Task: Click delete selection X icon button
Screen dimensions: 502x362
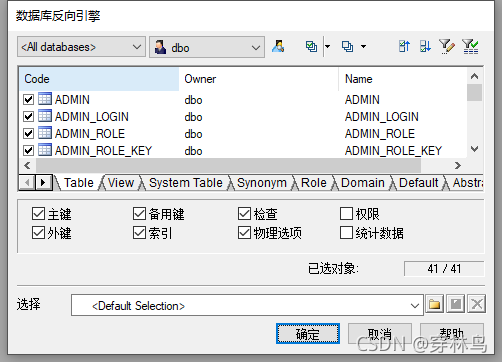Action: coord(477,304)
